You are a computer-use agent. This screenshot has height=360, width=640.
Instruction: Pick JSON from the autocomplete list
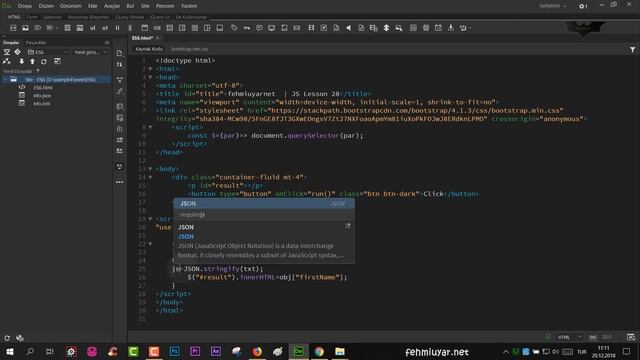pos(264,204)
